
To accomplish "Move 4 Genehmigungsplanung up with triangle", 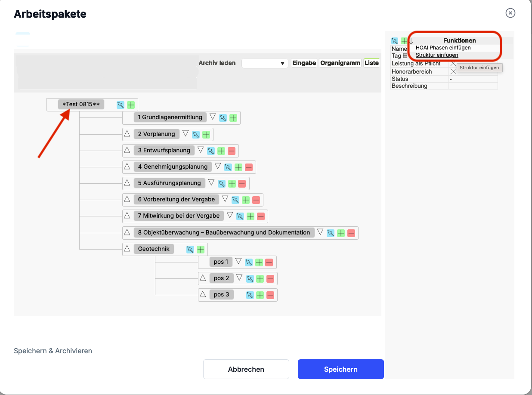I will [x=127, y=166].
